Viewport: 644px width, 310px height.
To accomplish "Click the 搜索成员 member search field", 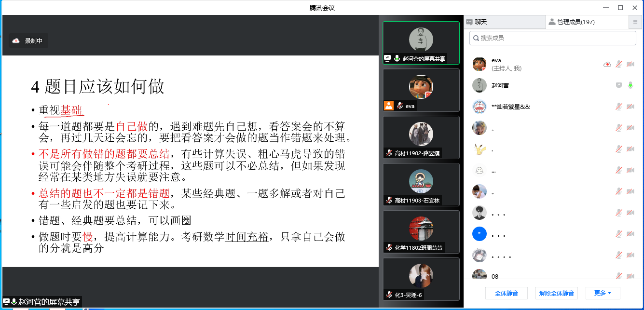I will tap(553, 38).
